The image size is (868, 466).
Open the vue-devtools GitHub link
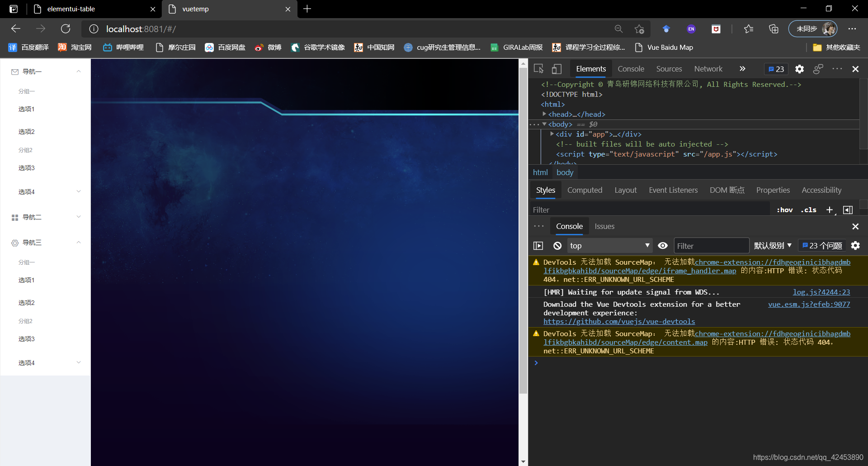coord(619,322)
